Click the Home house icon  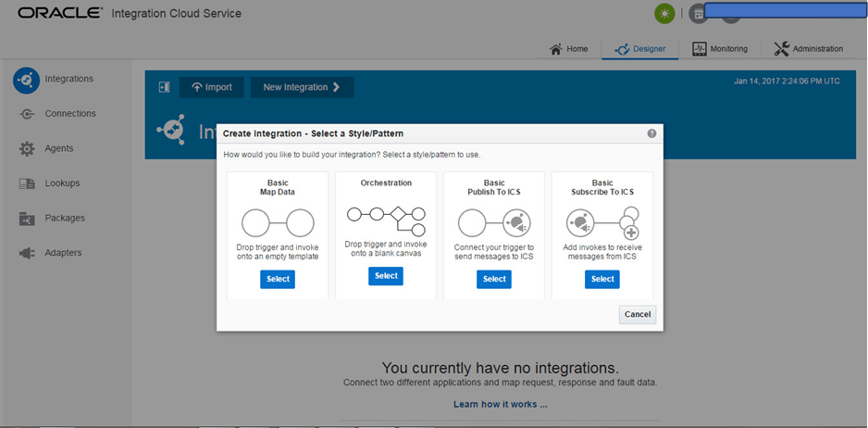556,49
